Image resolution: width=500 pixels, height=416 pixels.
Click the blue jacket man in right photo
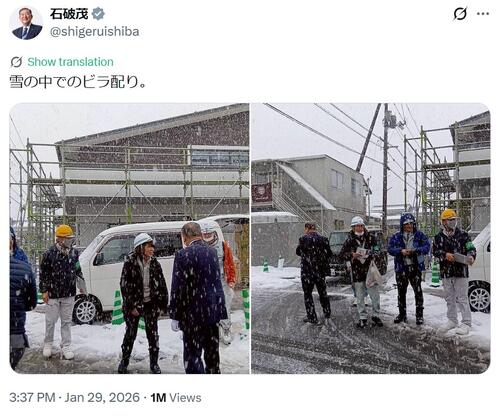pyautogui.click(x=409, y=268)
